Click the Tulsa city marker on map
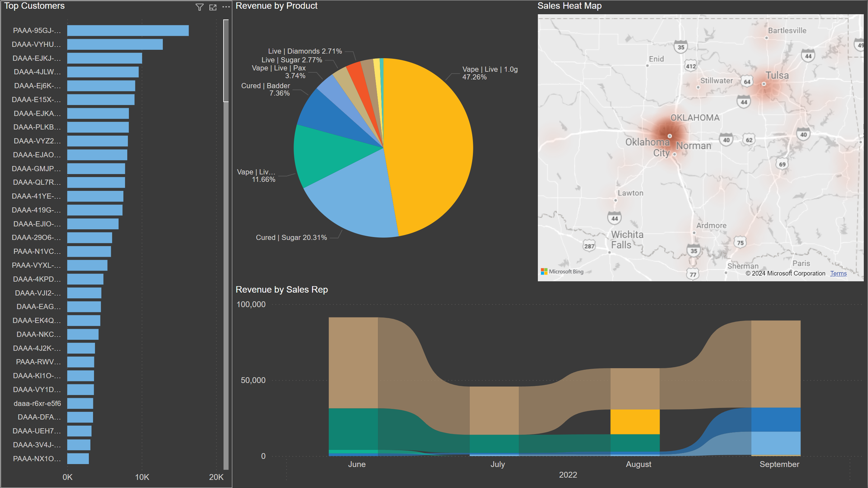The height and width of the screenshot is (488, 868). point(763,84)
